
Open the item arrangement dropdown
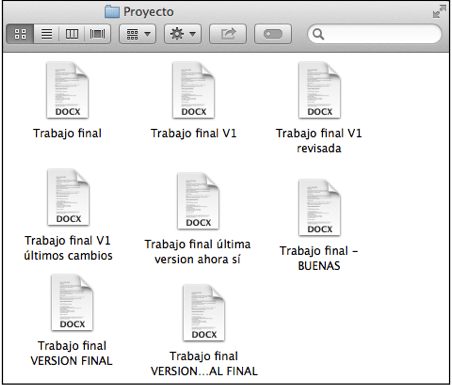point(138,34)
